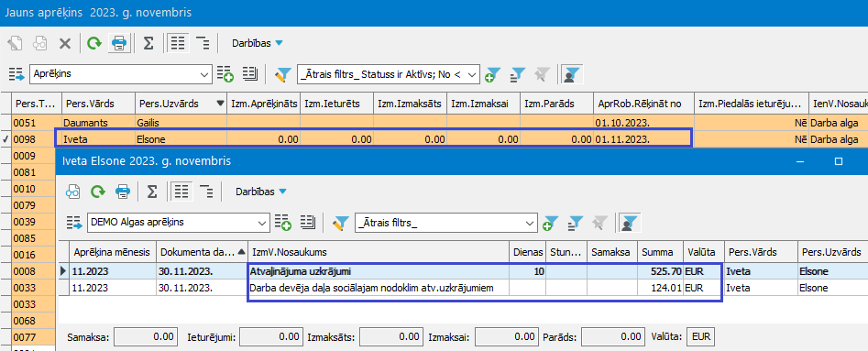Click the 124.01 sum cell
Screen dimensions: 868x351
(661, 288)
